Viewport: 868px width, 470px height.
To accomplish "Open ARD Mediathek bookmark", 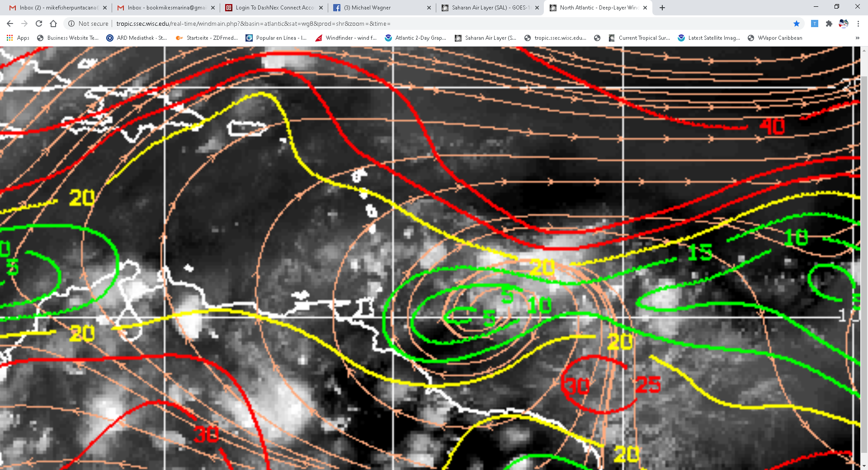I will pos(137,38).
